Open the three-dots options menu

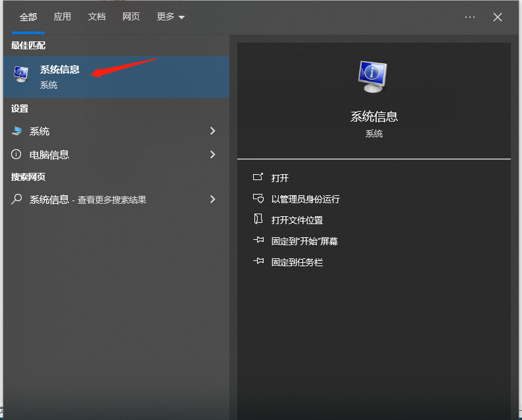point(469,17)
